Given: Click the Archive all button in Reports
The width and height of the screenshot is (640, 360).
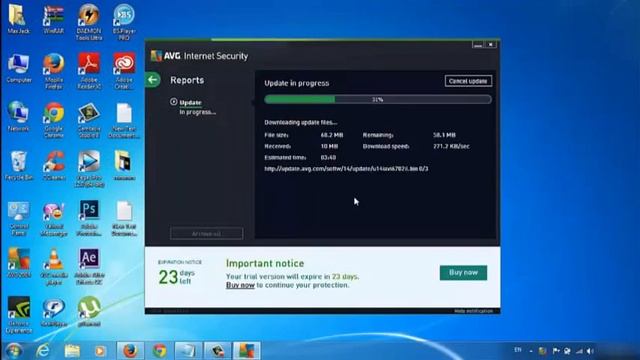Looking at the screenshot, I should tap(207, 233).
